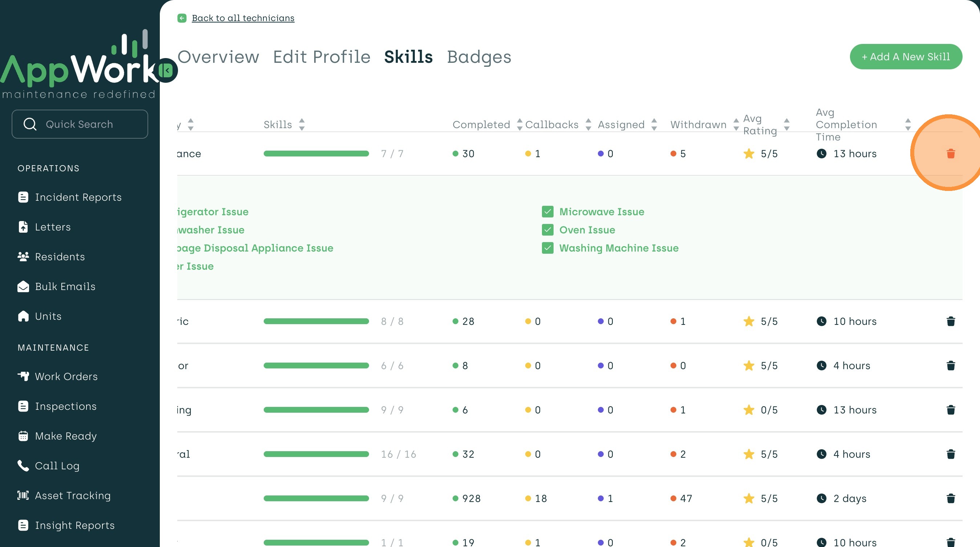Viewport: 980px width, 547px height.
Task: Open the Edit Profile tab
Action: (x=321, y=57)
